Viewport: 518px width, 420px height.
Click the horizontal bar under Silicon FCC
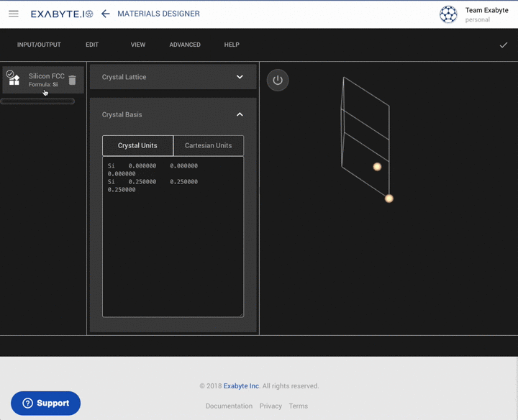[x=38, y=101]
